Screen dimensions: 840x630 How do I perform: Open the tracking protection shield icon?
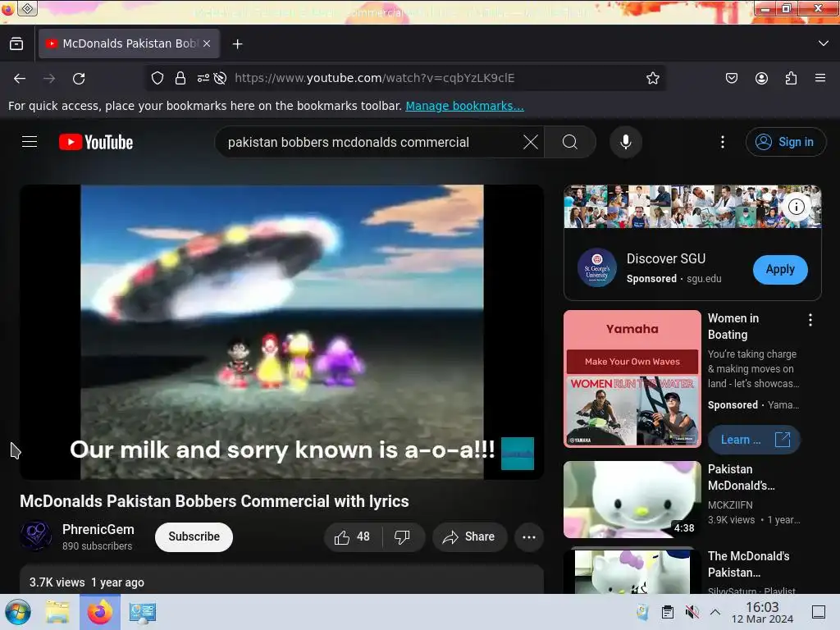pyautogui.click(x=157, y=78)
